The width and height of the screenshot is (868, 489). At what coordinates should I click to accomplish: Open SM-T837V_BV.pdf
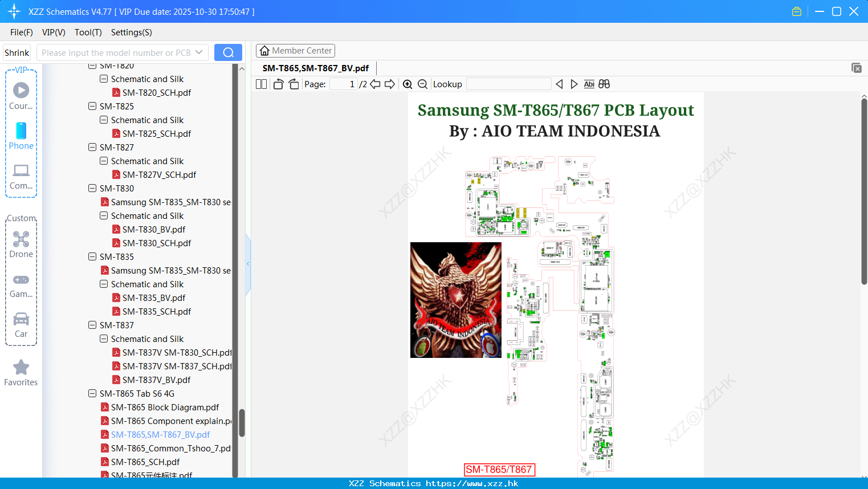tap(156, 380)
